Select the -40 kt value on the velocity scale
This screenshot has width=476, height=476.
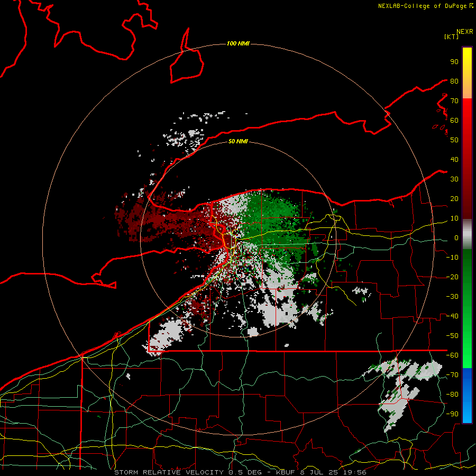click(x=452, y=316)
